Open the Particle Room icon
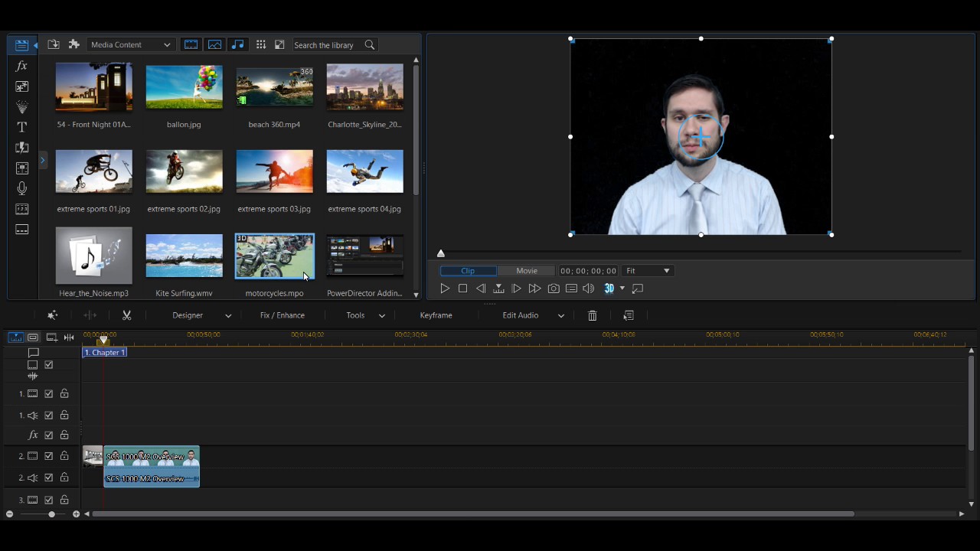Viewport: 980px width, 551px height. tap(21, 106)
